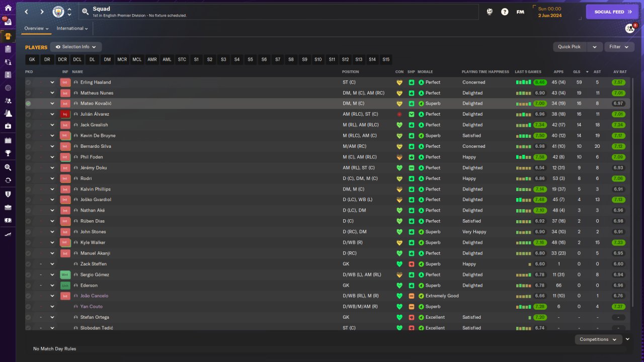Screen dimensions: 644x362
Task: Toggle the picked checkmark for Erling Haaland
Action: (x=28, y=82)
